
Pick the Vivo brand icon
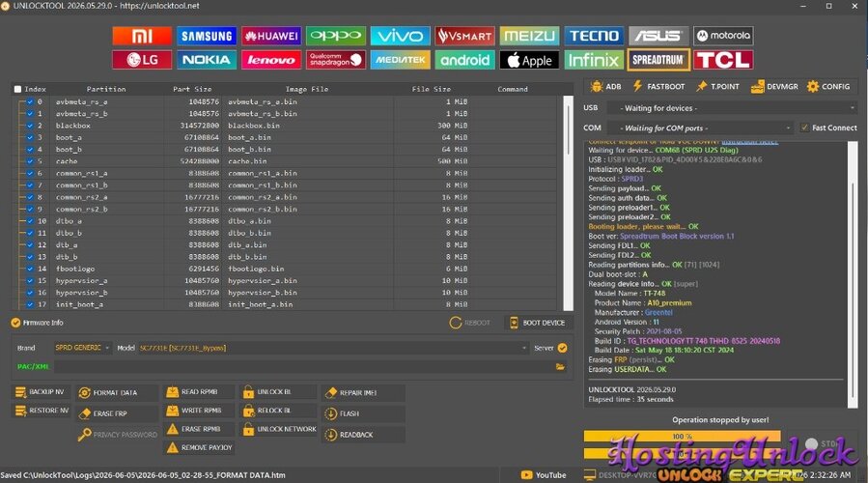[x=401, y=36]
